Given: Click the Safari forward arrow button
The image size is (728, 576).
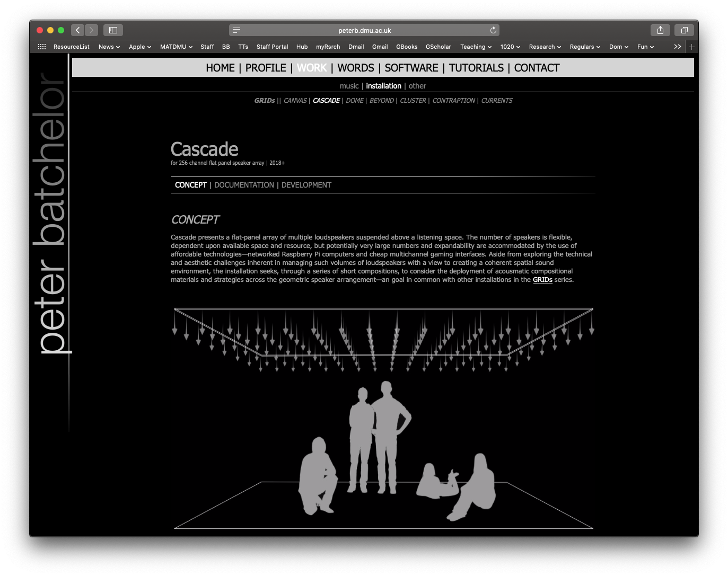Looking at the screenshot, I should 91,30.
